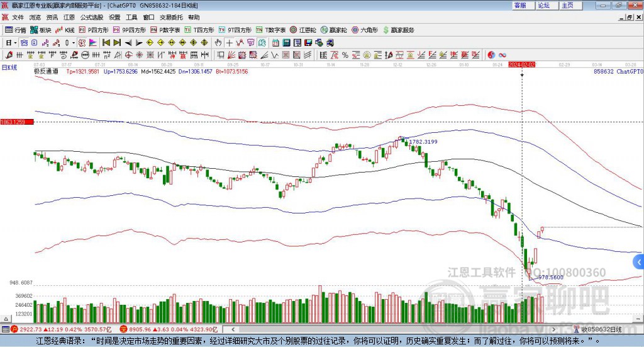
Task: Click the Shanghai index 2922.73 status entry
Action: click(61, 329)
